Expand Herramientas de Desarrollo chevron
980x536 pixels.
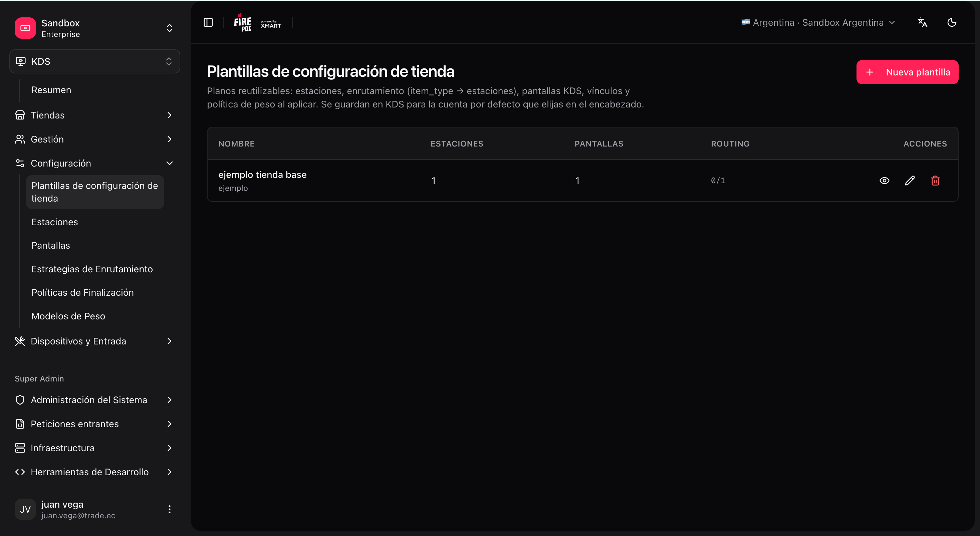[169, 472]
